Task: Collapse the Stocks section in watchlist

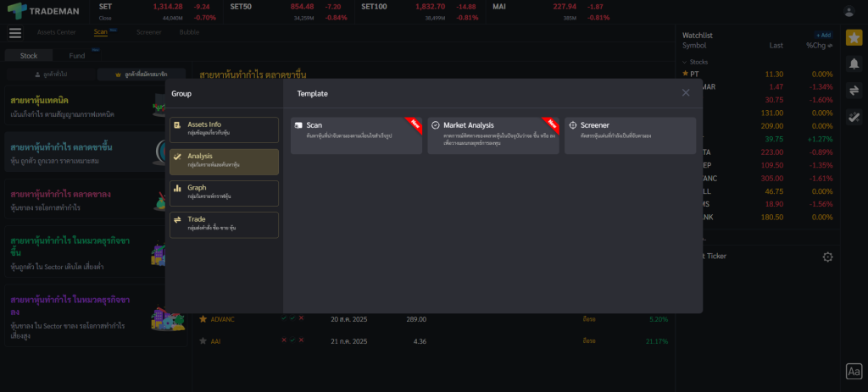Action: coord(684,62)
